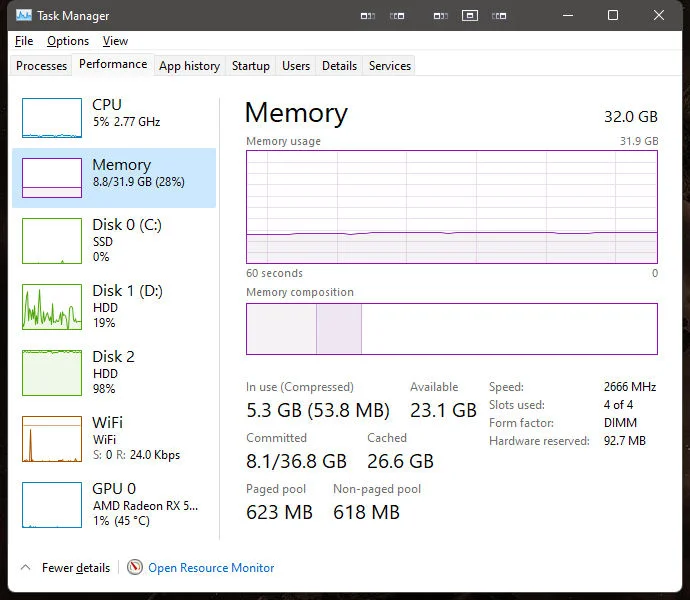Click the 'AMD Radeon RX 5...' GPU text
The image size is (690, 600).
(x=146, y=506)
